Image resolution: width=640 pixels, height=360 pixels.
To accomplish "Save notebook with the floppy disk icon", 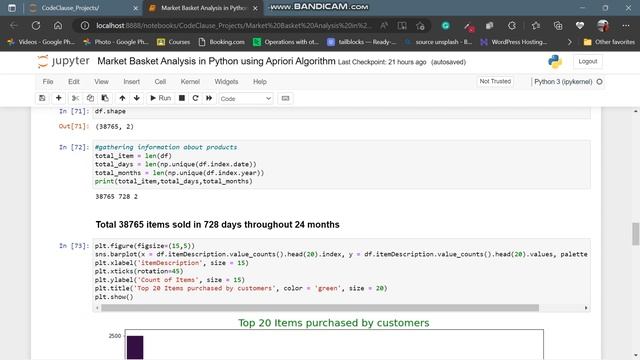I will click(x=42, y=98).
